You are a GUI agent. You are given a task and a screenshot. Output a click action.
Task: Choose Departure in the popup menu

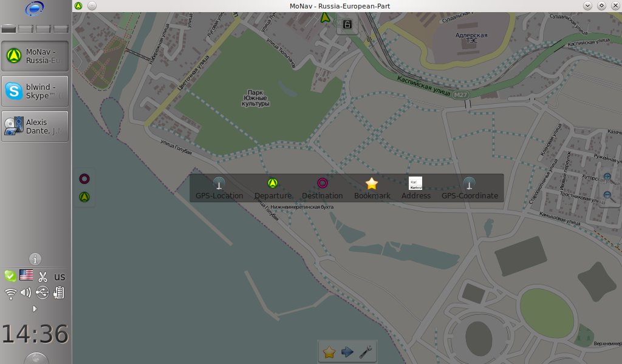[x=273, y=189]
